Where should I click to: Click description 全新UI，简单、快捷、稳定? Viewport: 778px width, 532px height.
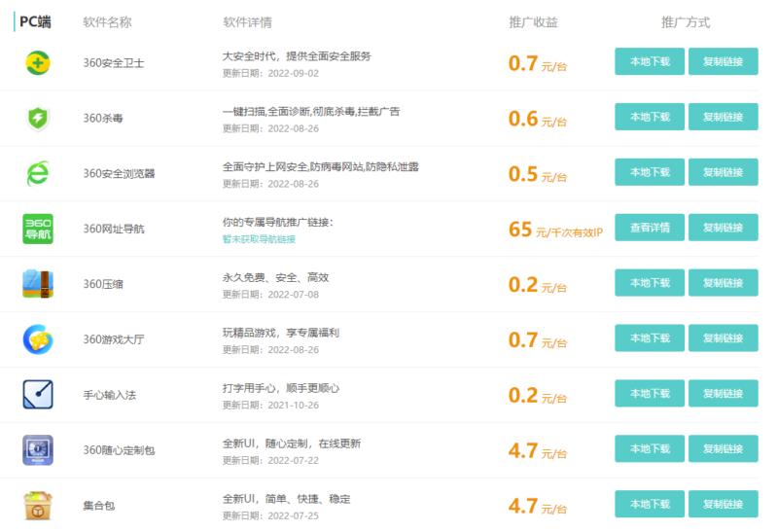coord(286,499)
